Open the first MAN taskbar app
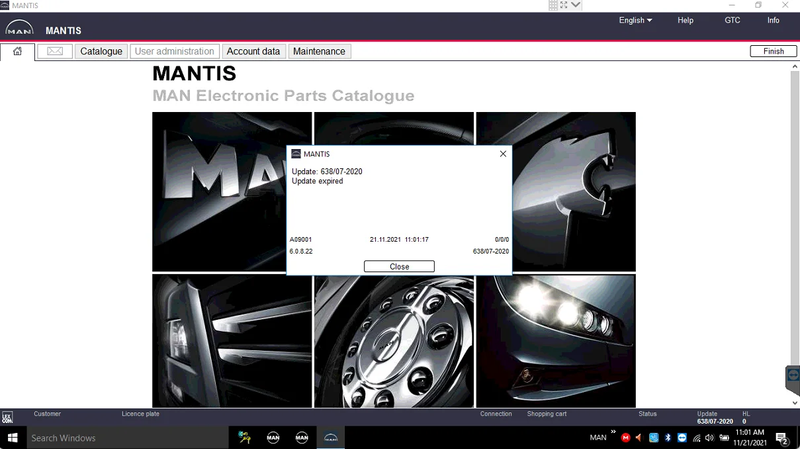 [x=273, y=437]
